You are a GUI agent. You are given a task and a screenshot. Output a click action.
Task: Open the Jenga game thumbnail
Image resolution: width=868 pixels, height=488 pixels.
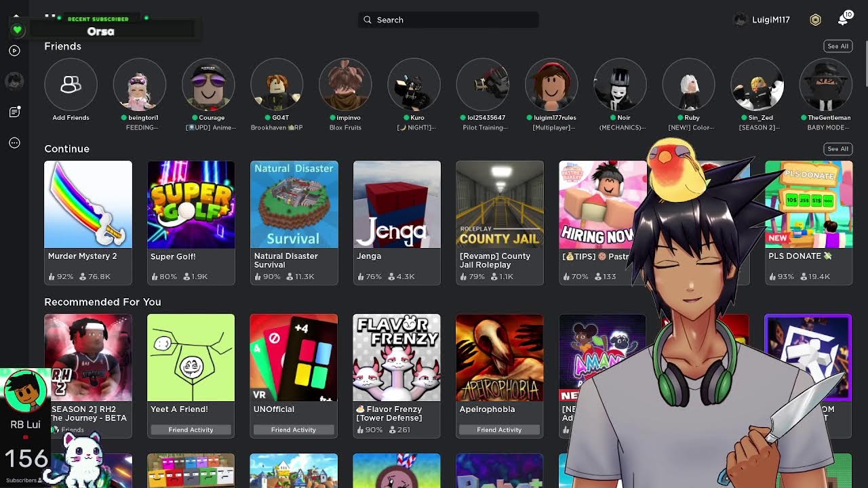[x=397, y=205]
